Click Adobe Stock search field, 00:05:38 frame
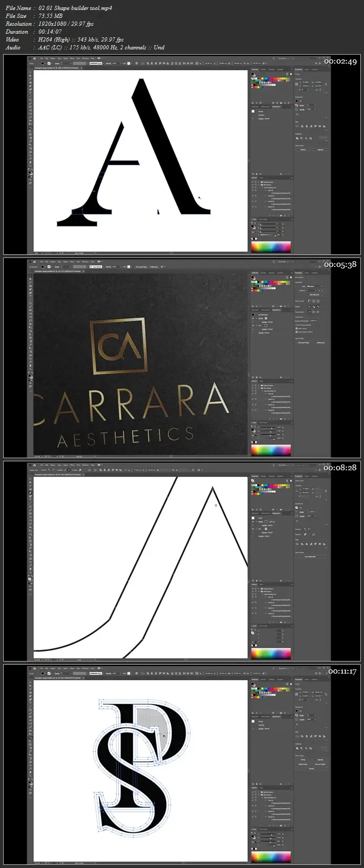This screenshot has width=364, height=868. [304, 262]
